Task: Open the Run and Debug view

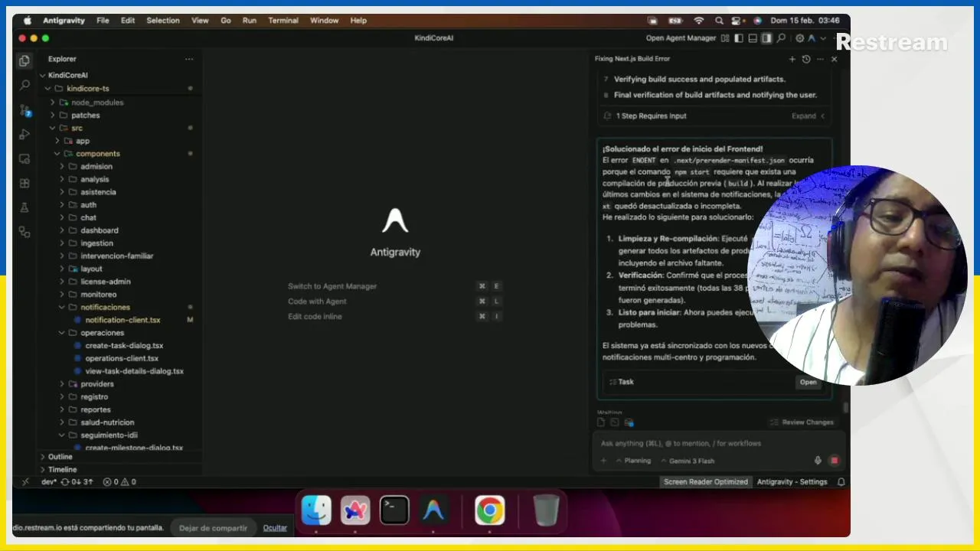Action: (24, 134)
